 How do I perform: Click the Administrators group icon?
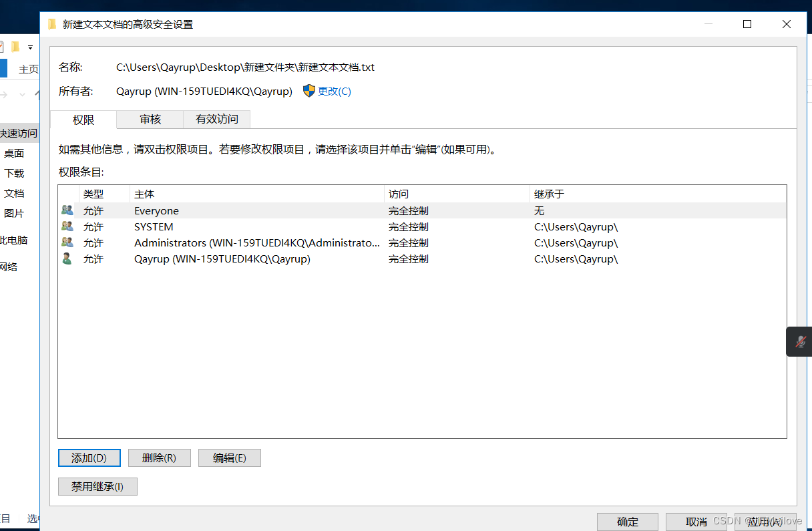(67, 242)
